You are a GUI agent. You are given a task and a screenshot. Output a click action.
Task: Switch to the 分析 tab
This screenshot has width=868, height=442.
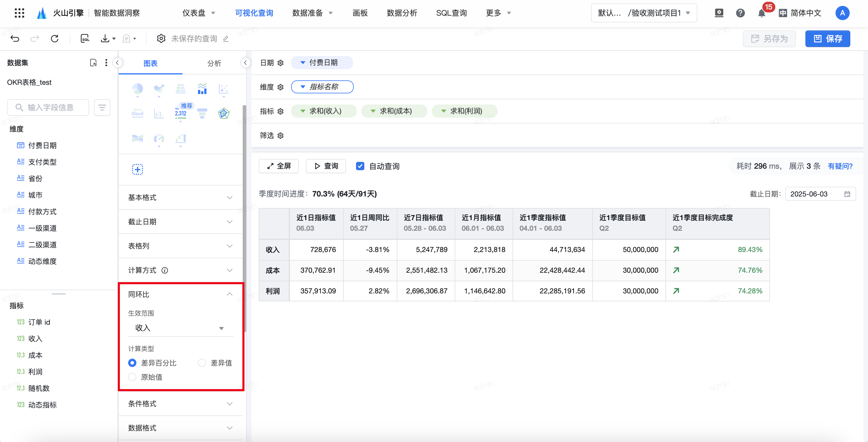pyautogui.click(x=214, y=64)
